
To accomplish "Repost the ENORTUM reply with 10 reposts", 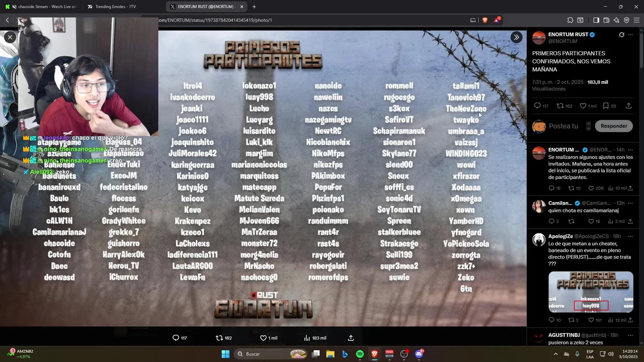I will 574,188.
